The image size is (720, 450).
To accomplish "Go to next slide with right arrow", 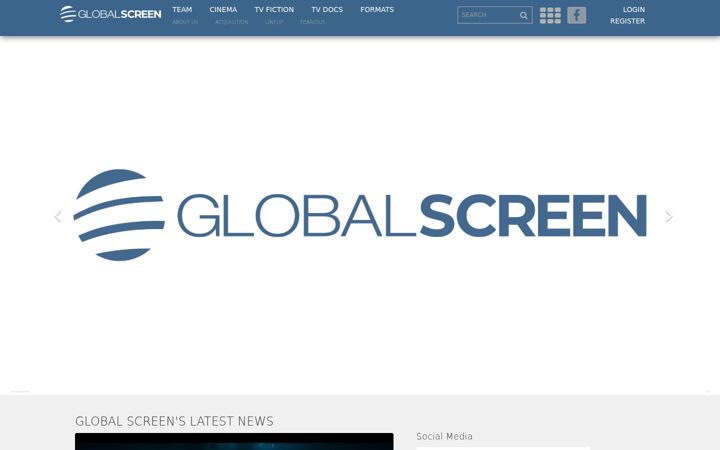I will point(669,216).
